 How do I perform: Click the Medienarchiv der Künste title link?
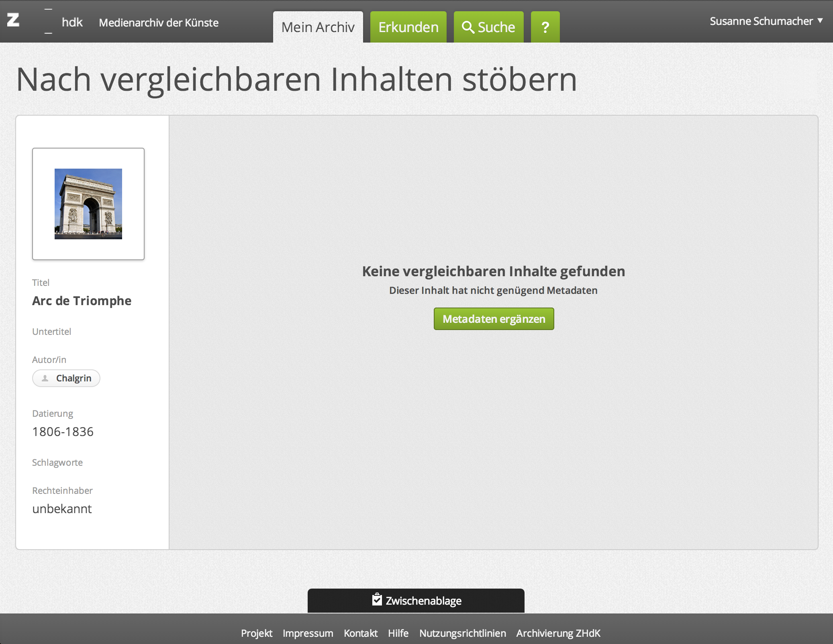click(159, 22)
